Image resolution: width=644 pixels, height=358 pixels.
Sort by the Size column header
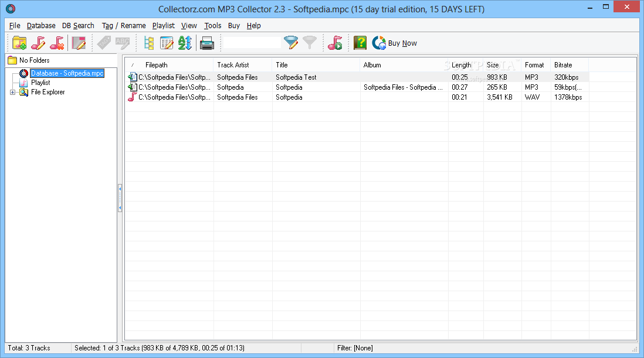(x=502, y=65)
